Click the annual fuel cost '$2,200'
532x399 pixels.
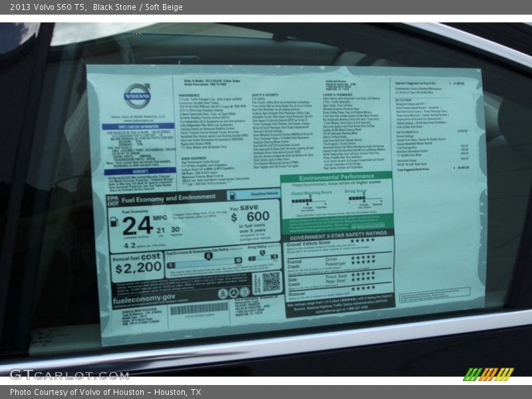point(138,268)
